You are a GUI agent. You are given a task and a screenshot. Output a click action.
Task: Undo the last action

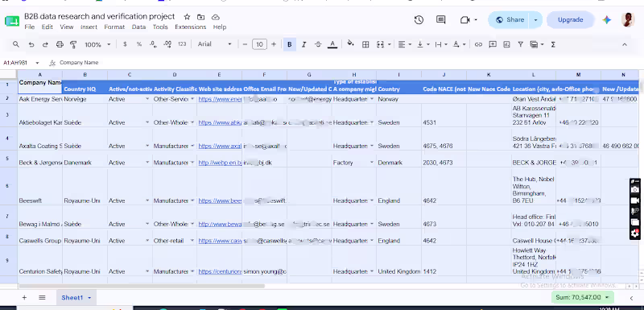point(31,44)
